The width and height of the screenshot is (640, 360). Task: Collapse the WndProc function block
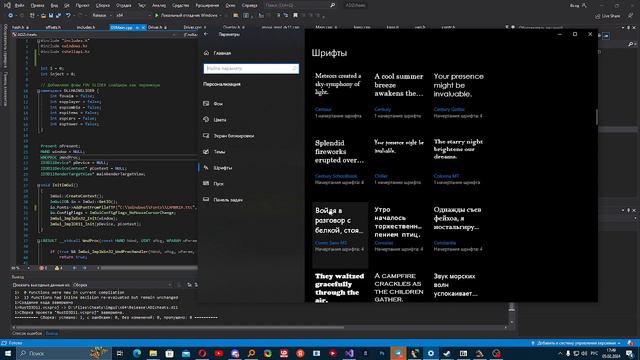click(38, 241)
